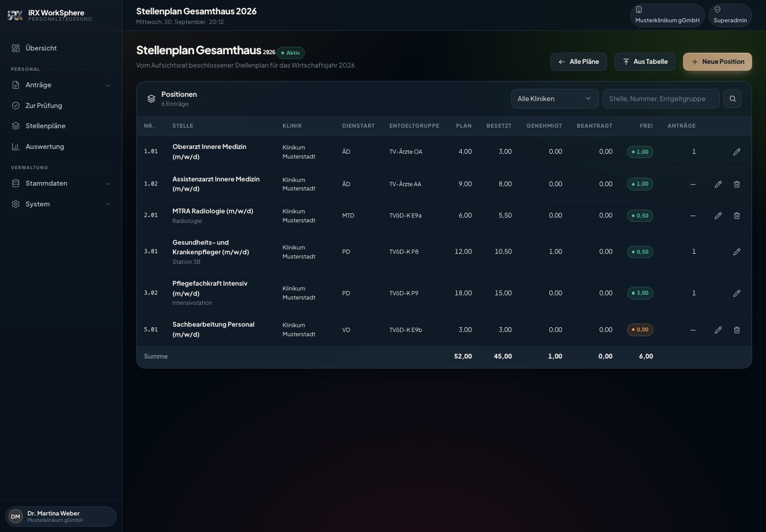Select the 'Oberarzt Innere Medizin (m/w/d)' title
Screen dimensions: 766x532
[209, 152]
